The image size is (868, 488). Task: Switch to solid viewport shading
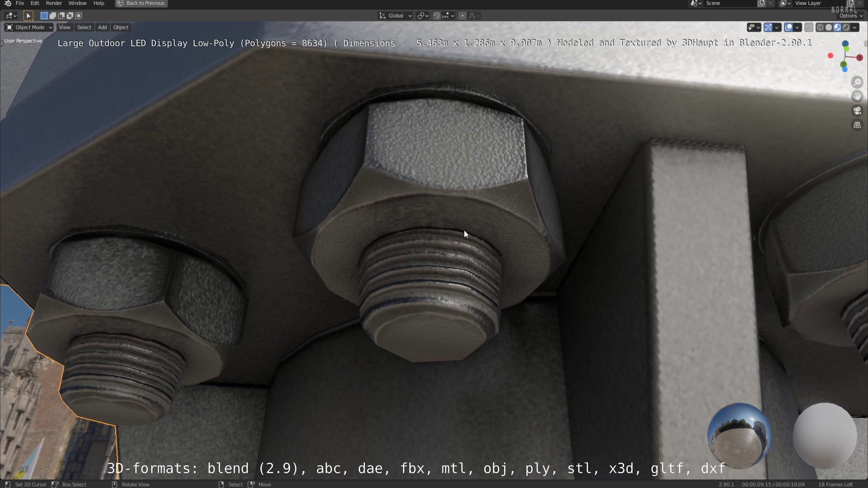[x=829, y=27]
